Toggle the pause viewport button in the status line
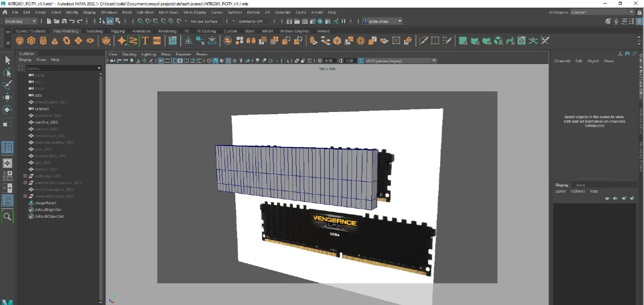 pyautogui.click(x=343, y=21)
